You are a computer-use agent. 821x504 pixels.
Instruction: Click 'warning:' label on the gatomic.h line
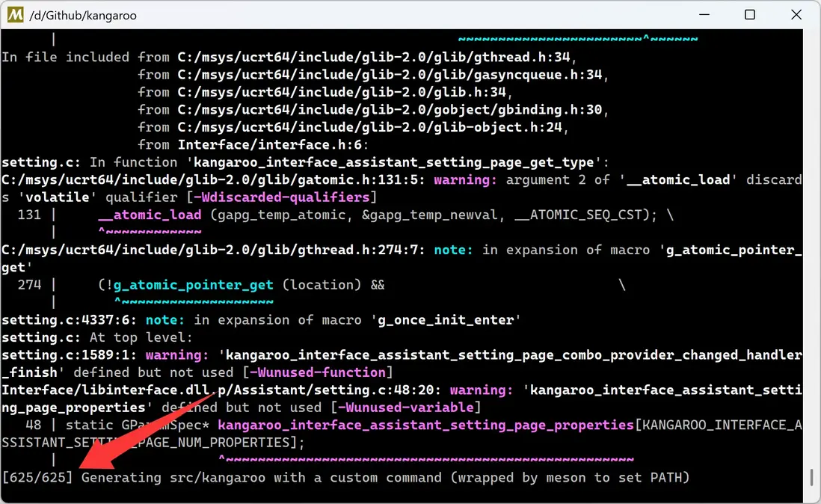[x=465, y=180]
